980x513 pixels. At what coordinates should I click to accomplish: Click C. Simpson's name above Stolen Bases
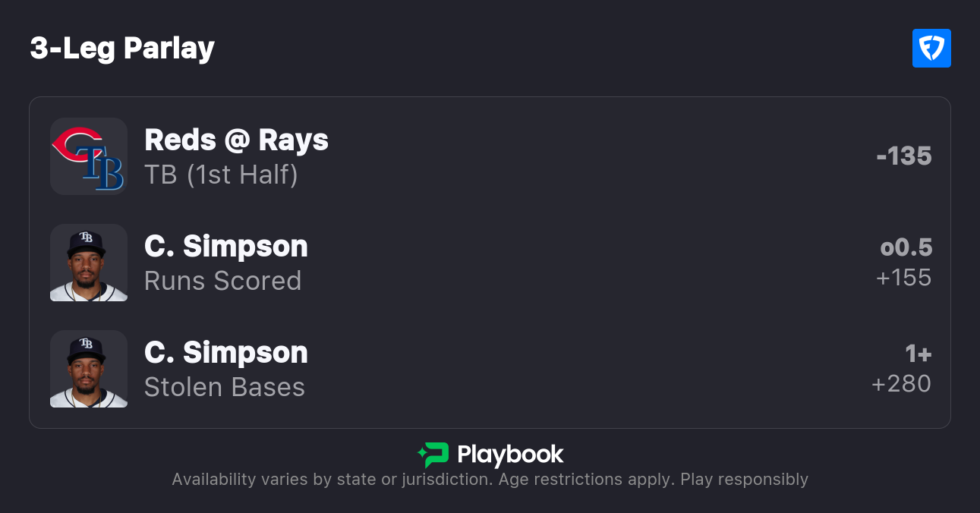pos(226,353)
